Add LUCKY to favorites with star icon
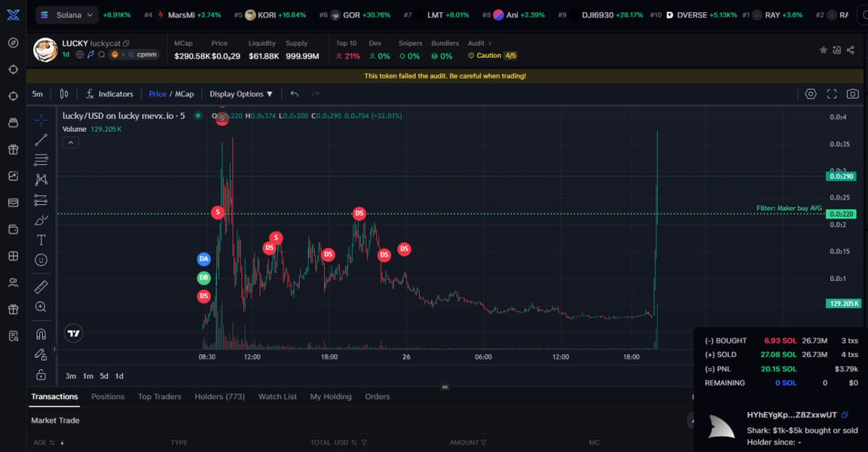 tap(824, 50)
